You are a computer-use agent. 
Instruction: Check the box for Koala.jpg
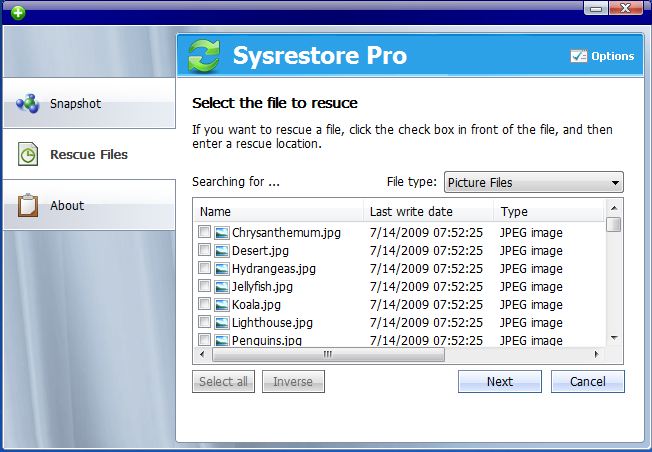point(204,304)
